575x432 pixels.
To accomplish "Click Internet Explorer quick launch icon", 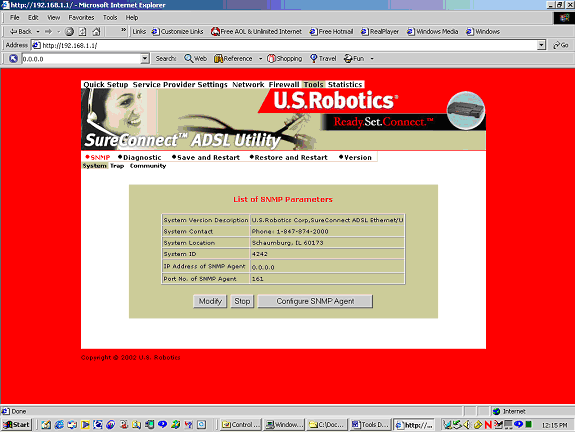I will (x=59, y=425).
